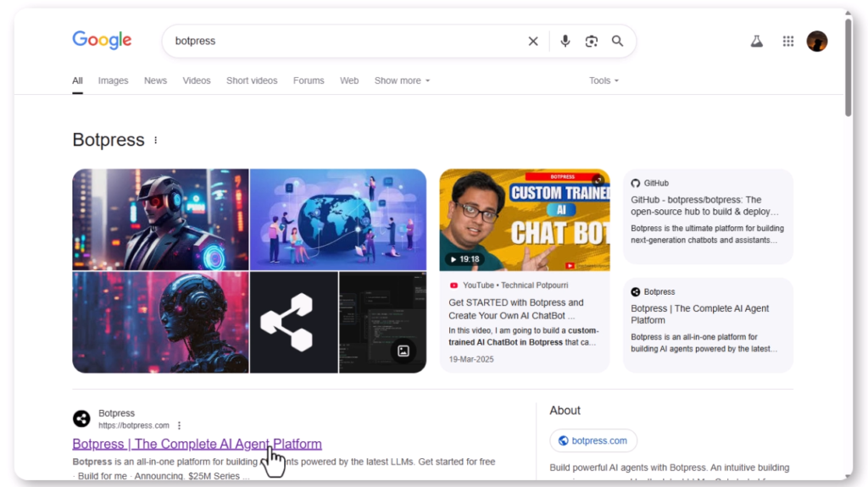The height and width of the screenshot is (487, 868).
Task: Click GitHub icon in GitHub card
Action: (x=636, y=183)
